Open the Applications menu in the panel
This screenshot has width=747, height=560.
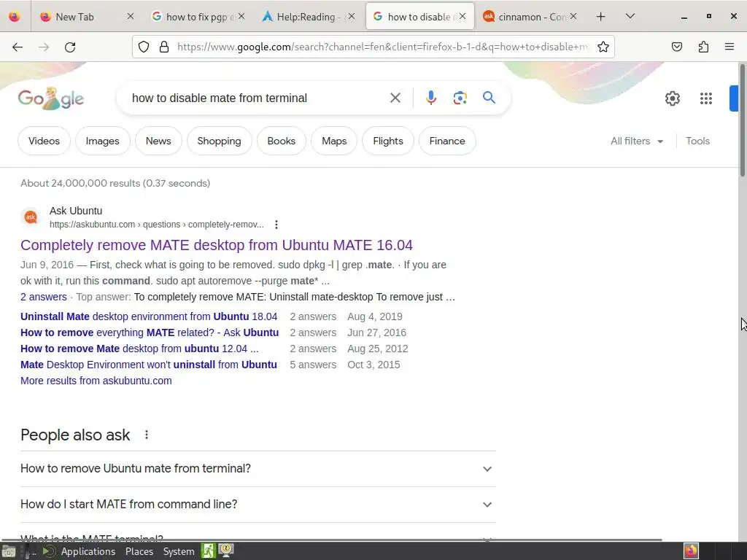pos(88,551)
